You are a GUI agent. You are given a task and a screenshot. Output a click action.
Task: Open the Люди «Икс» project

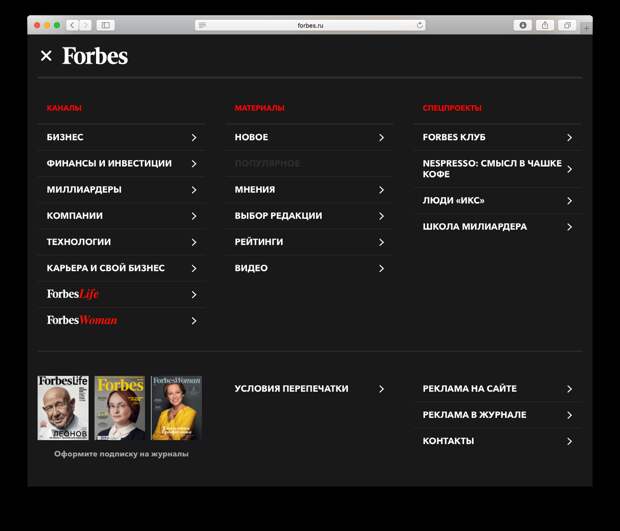point(497,200)
